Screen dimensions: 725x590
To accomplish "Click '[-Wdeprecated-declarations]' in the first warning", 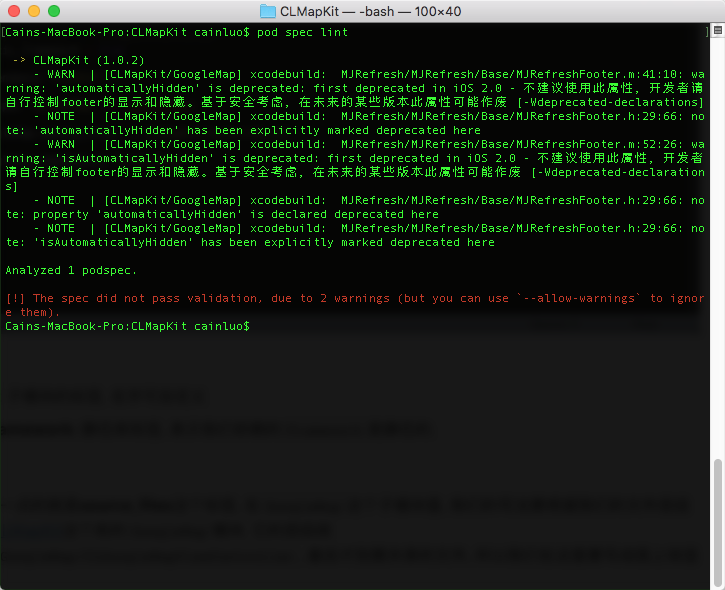I will click(x=610, y=102).
